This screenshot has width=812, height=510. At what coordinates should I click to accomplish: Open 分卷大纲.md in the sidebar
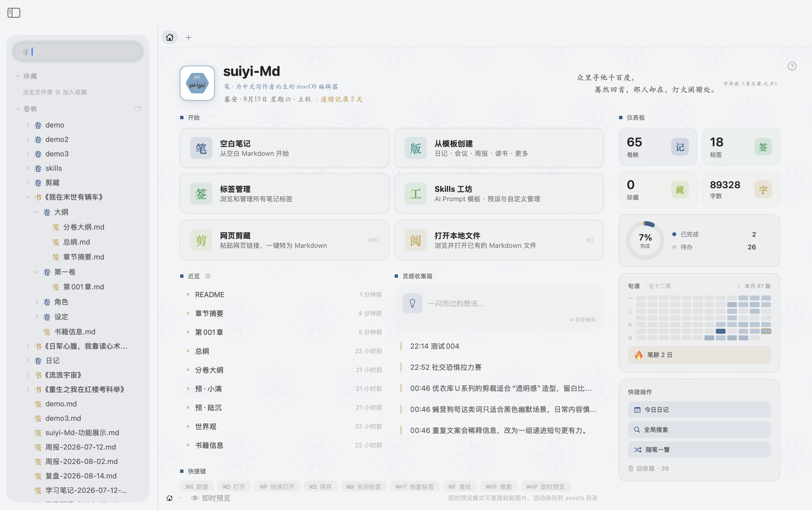tap(84, 227)
